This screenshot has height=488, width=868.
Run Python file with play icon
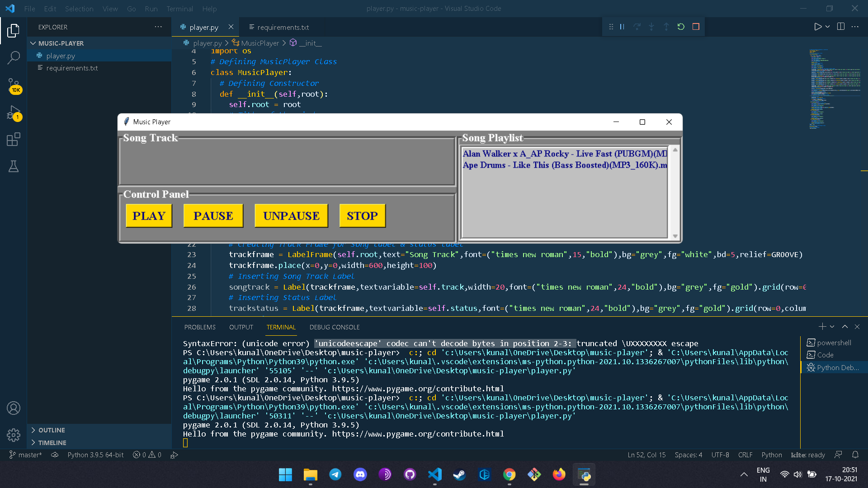click(817, 27)
